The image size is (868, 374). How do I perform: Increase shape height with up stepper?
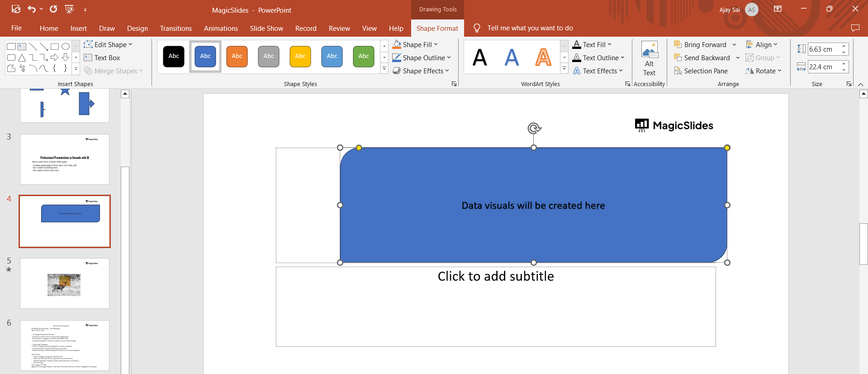tap(844, 46)
